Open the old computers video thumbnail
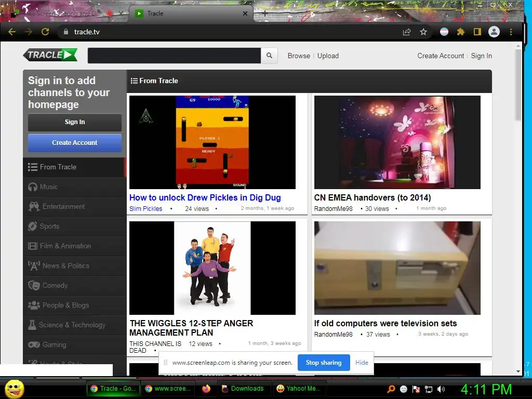This screenshot has height=399, width=532. tap(397, 268)
